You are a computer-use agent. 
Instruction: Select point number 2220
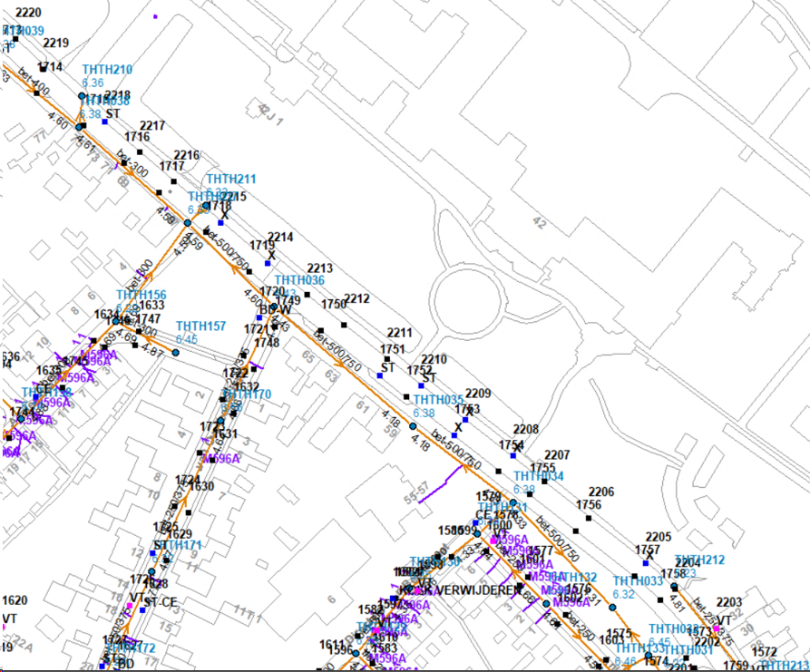click(x=30, y=13)
